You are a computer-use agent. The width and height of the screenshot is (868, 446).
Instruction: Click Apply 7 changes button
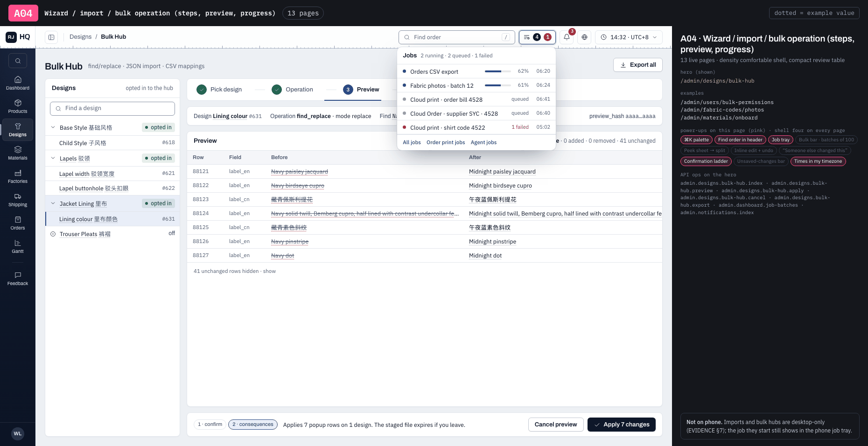[x=622, y=425]
